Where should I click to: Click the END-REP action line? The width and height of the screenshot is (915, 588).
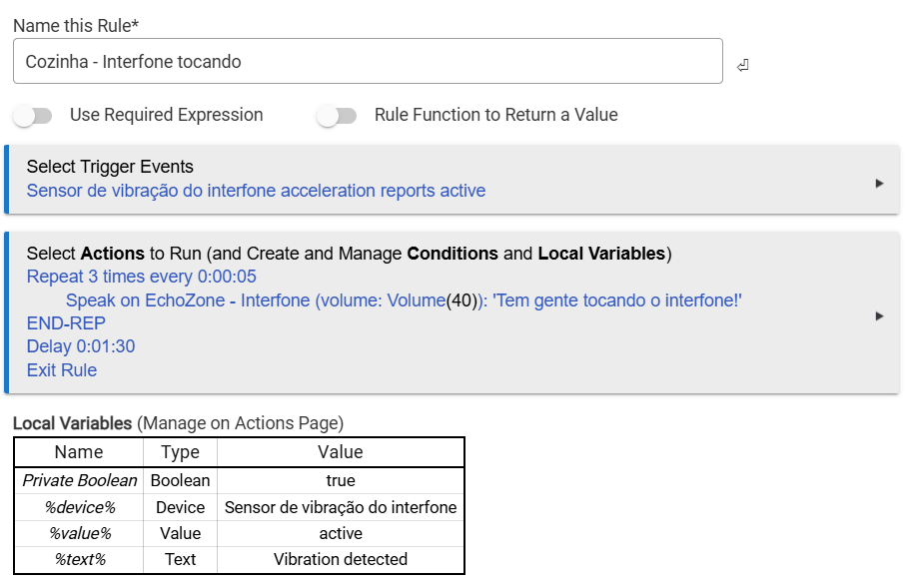pos(66,323)
